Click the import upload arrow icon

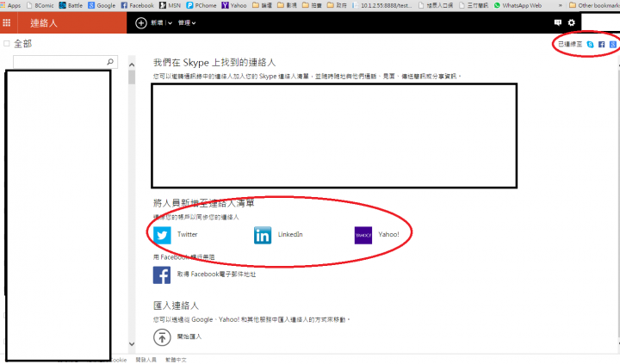pyautogui.click(x=162, y=337)
